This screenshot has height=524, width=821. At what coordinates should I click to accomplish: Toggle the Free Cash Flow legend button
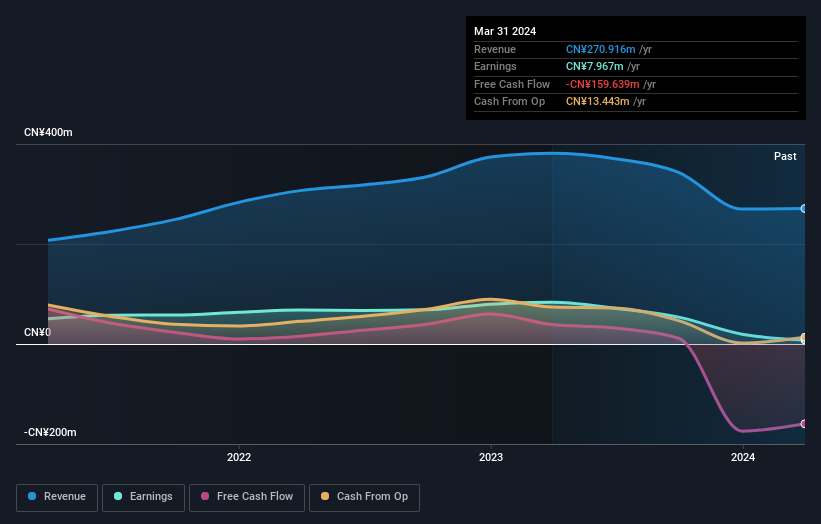(247, 497)
